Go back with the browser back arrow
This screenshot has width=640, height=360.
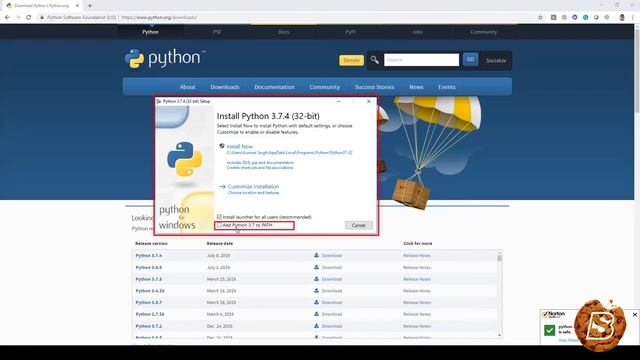click(7, 18)
